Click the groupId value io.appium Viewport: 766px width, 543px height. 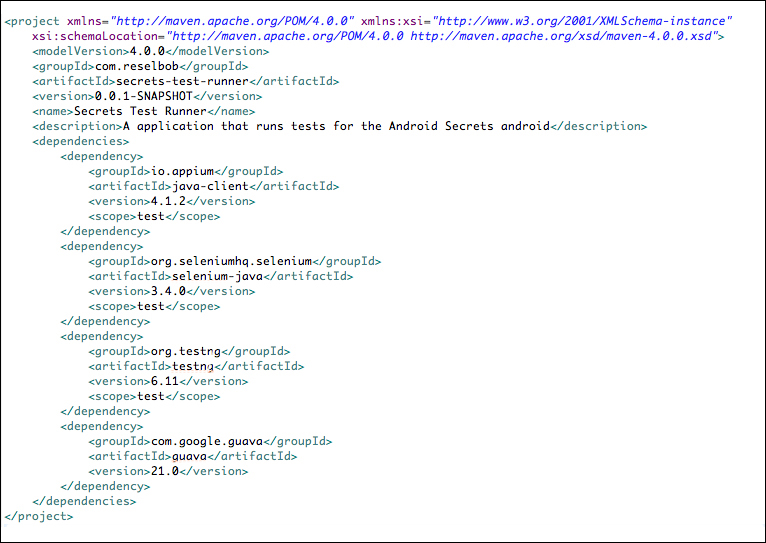click(x=182, y=171)
